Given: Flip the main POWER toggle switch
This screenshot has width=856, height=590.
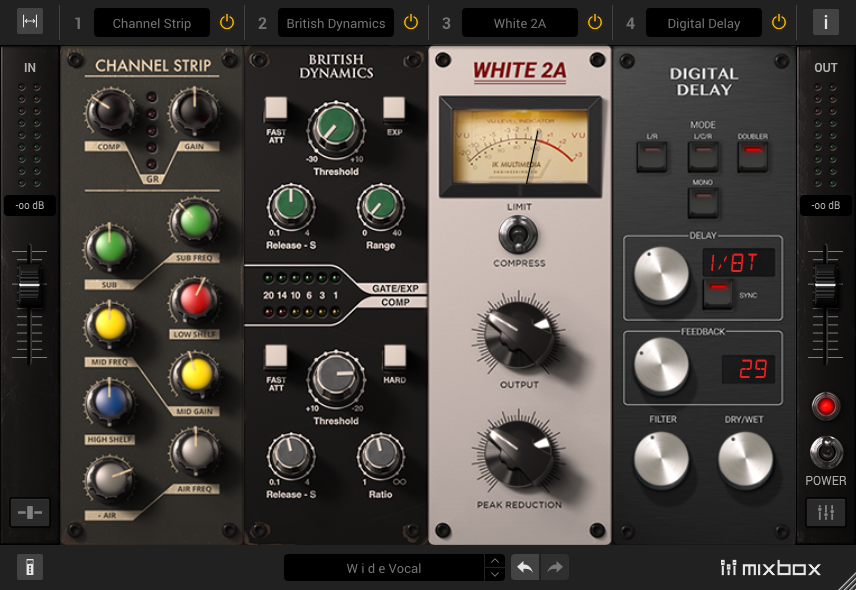Looking at the screenshot, I should point(825,452).
